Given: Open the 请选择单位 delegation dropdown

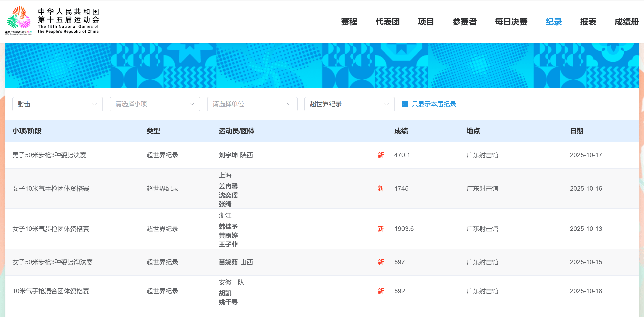Looking at the screenshot, I should pos(252,104).
